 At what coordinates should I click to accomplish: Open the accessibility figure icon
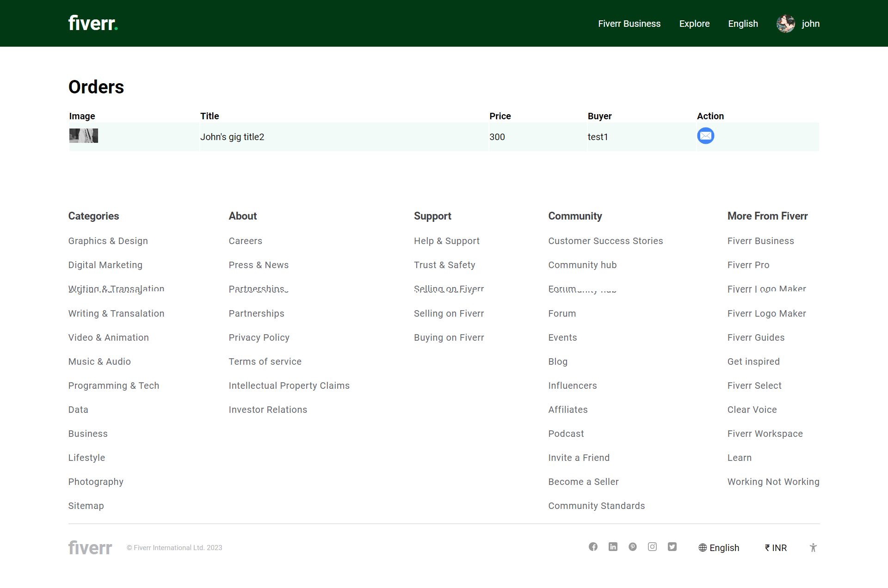(x=813, y=548)
